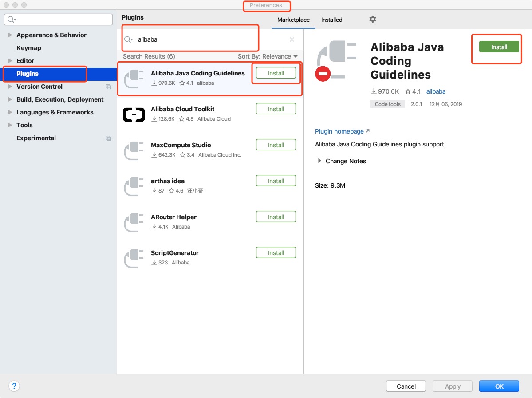The width and height of the screenshot is (532, 398).
Task: Click the large plugin icon in the details pane
Action: 336,60
